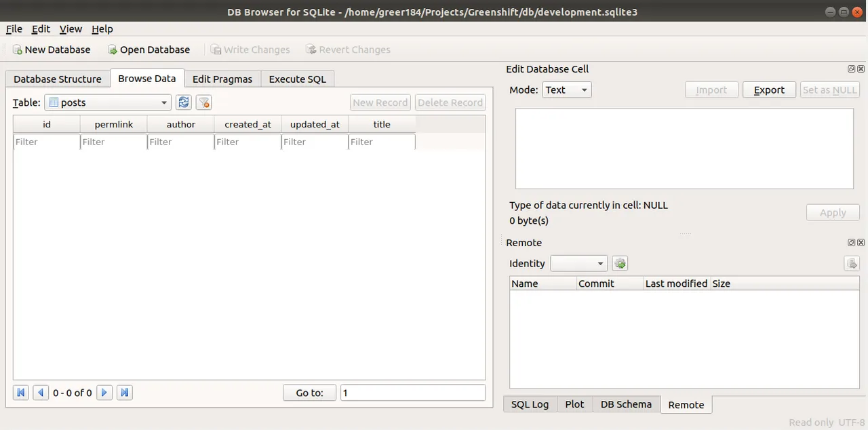Click the Open Database toolbar button
The image size is (868, 430).
(149, 50)
